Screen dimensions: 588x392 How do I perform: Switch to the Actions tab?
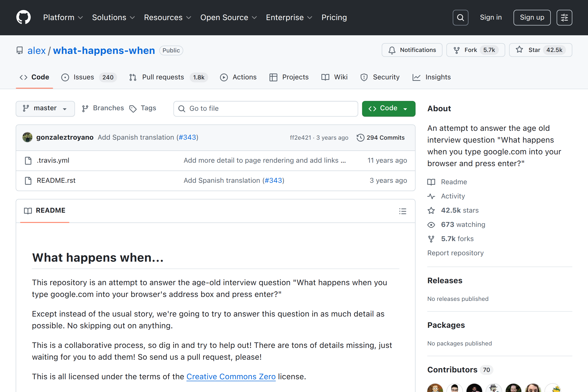[238, 77]
